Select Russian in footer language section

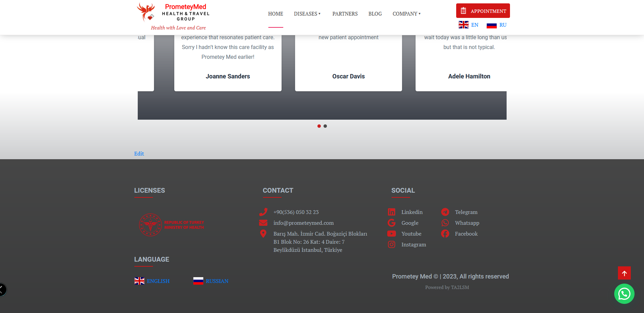tap(211, 281)
